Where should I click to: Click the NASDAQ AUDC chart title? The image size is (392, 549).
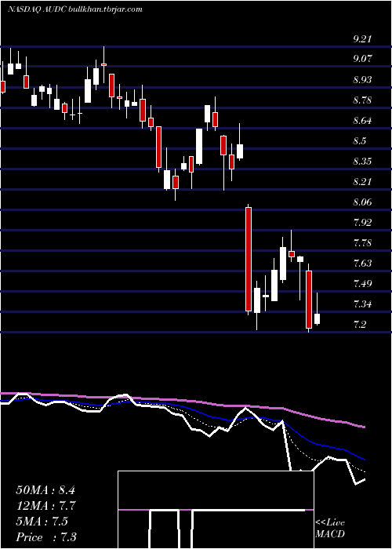coord(75,9)
